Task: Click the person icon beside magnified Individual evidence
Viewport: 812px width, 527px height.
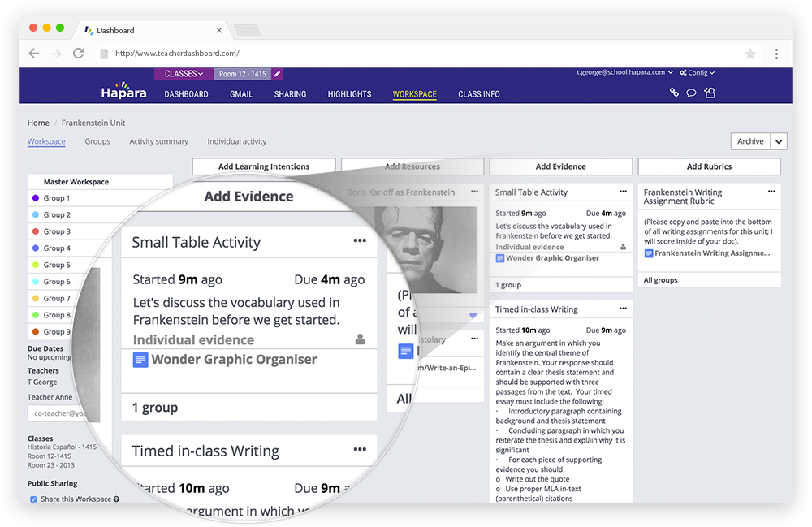Action: [x=360, y=339]
